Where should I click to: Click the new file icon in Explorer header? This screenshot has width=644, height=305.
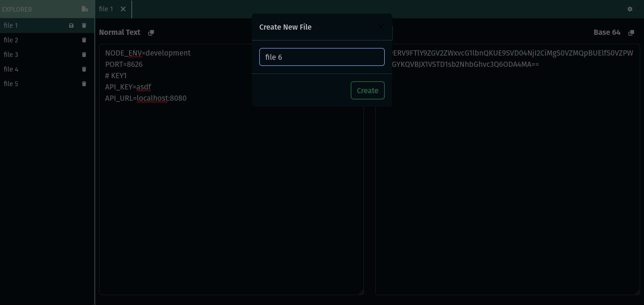(85, 9)
